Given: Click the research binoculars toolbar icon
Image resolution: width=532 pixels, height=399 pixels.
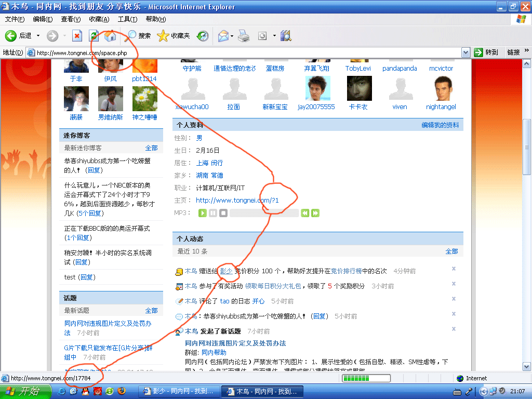Looking at the screenshot, I should pyautogui.click(x=286, y=36).
